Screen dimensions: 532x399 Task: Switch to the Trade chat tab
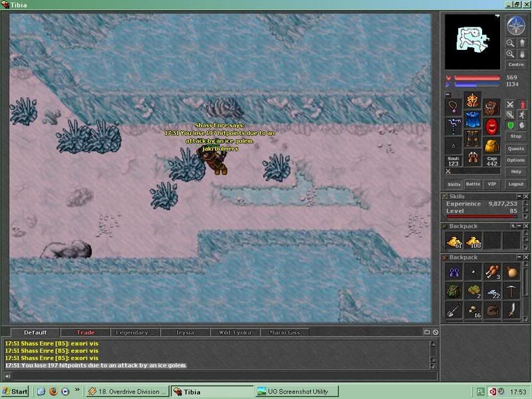(86, 332)
